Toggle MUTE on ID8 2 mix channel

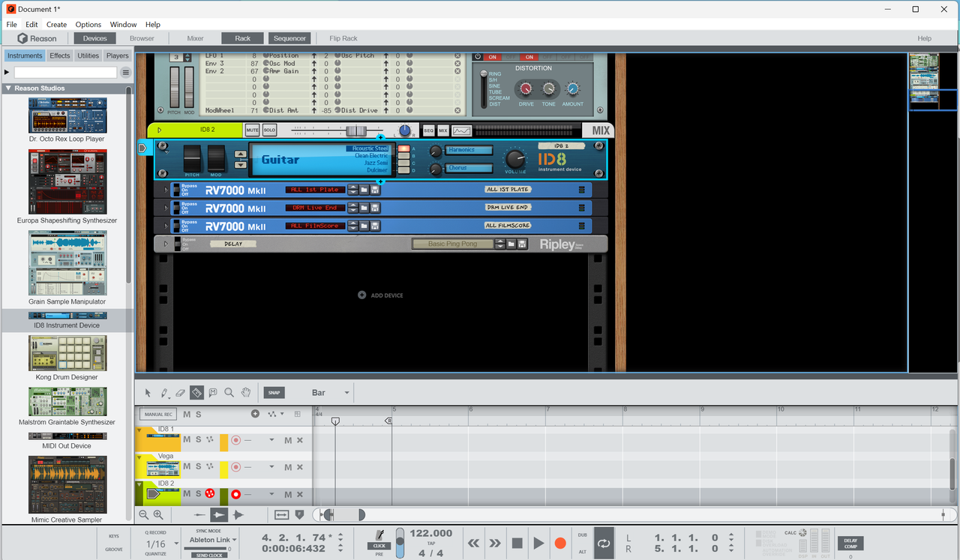[x=252, y=130]
